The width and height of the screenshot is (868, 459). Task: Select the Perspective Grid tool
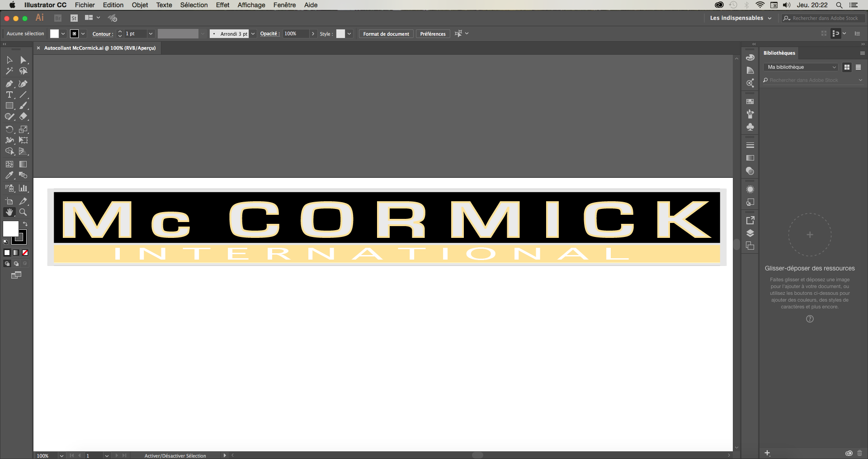[23, 151]
